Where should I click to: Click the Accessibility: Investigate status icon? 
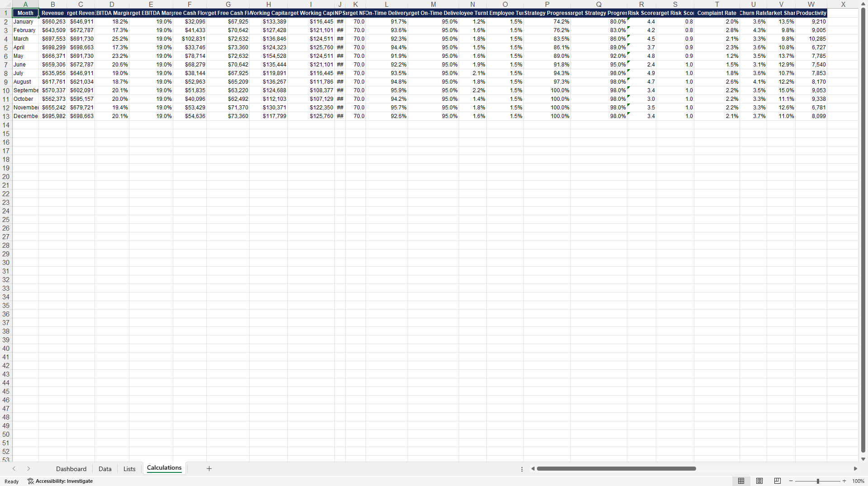click(31, 481)
